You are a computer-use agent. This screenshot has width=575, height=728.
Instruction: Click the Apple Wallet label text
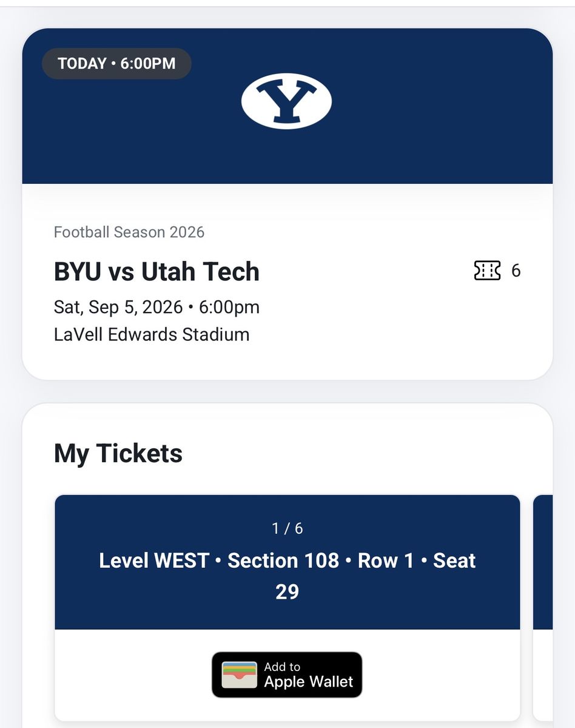pos(308,682)
